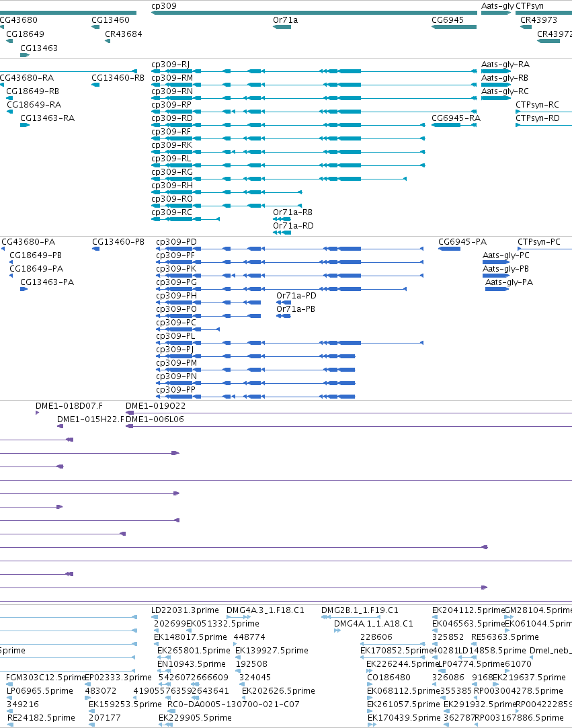This screenshot has width=572, height=728.
Task: Click transcript cp309-RM label
Action: pos(172,77)
